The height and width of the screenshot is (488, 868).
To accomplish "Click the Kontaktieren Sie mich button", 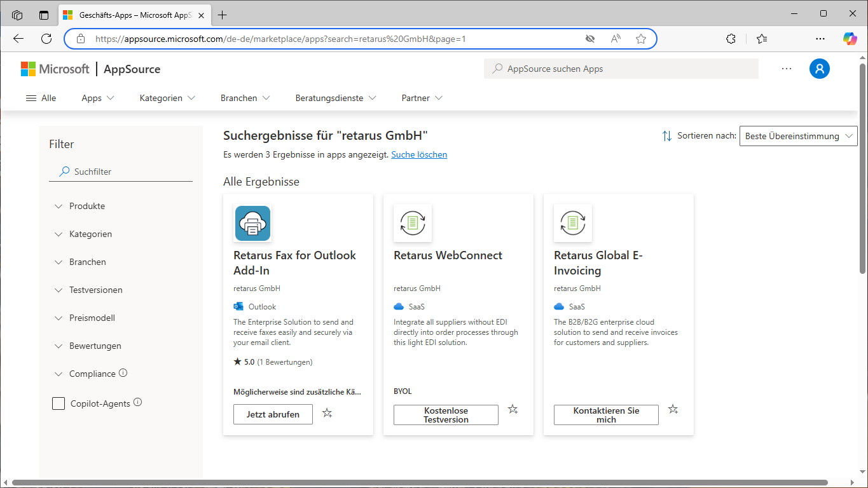I will coord(606,415).
